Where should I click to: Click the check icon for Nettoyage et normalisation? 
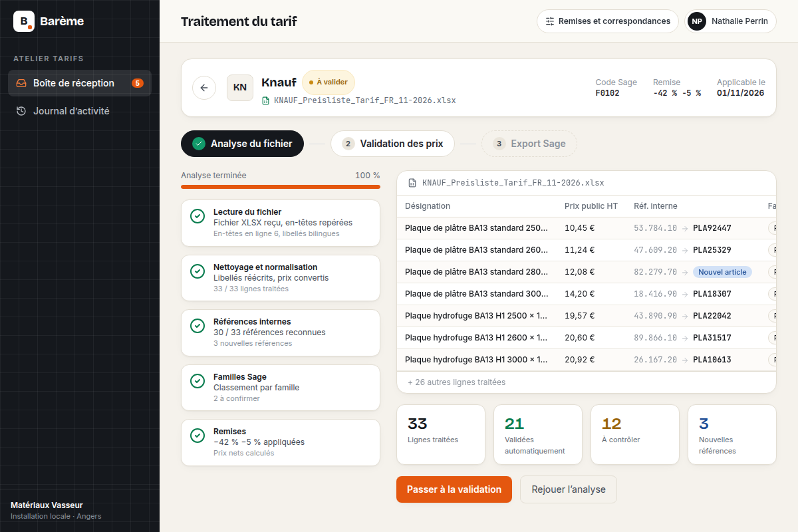198,271
